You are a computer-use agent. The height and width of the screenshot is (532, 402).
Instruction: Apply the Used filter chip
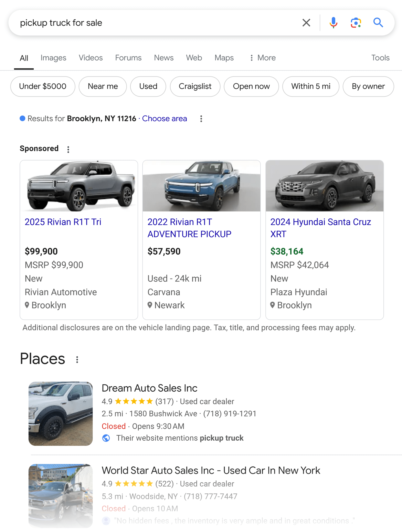[x=148, y=86]
